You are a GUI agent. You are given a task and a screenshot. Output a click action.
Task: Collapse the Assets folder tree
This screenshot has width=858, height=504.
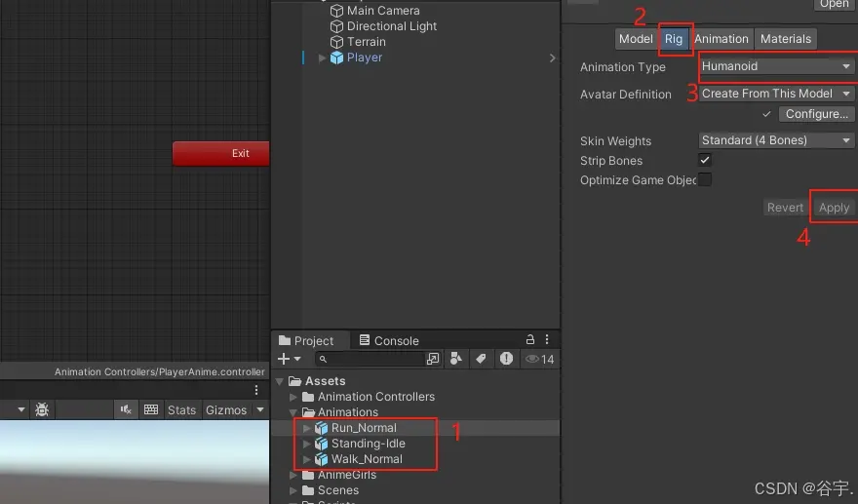(280, 381)
